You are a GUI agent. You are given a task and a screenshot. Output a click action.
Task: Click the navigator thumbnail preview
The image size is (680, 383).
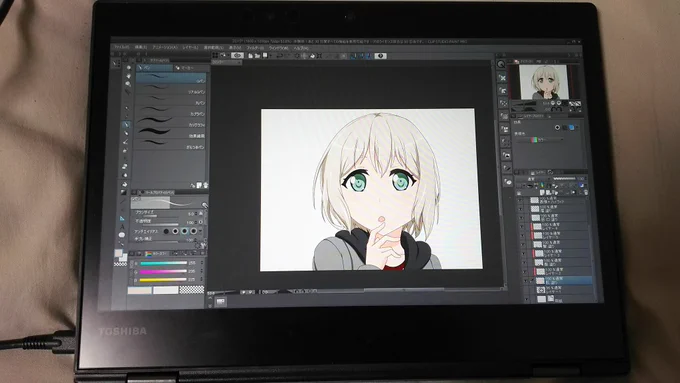pos(543,82)
